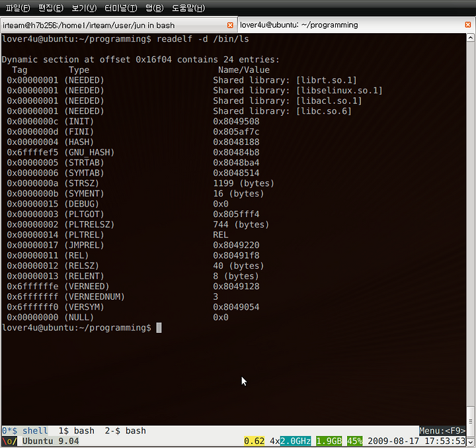Click the \o/ logo in status bar
Viewport: 476px width, 448px height.
[x=9, y=441]
